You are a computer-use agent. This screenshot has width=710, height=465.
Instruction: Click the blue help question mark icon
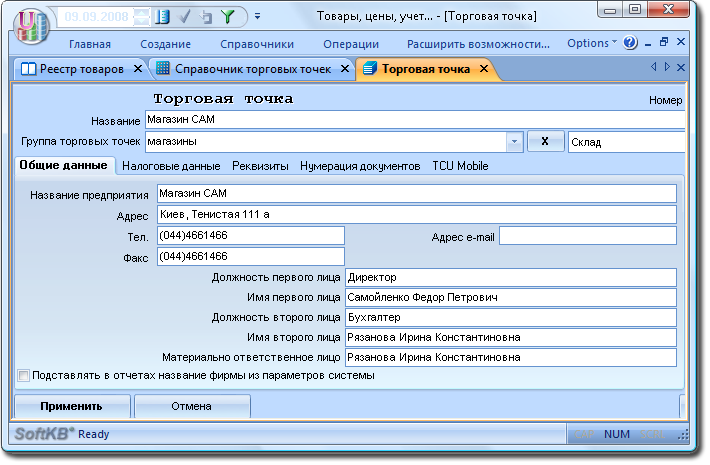[x=630, y=43]
